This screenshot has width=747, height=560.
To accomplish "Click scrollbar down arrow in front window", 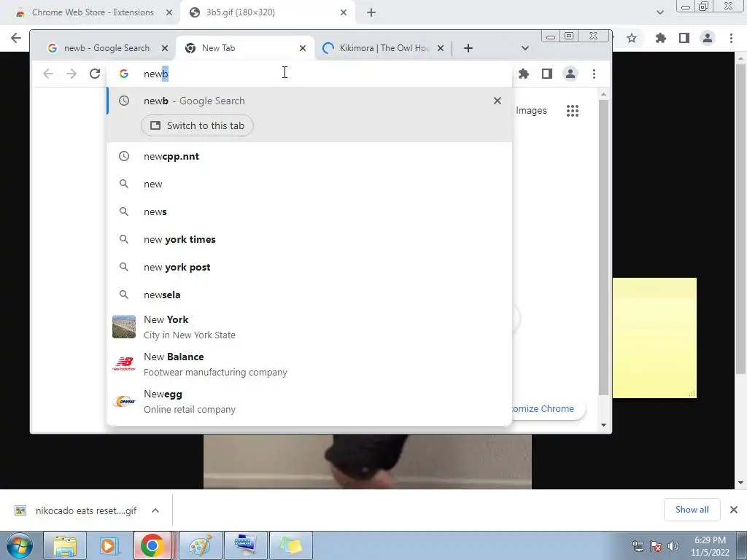I will pyautogui.click(x=603, y=425).
